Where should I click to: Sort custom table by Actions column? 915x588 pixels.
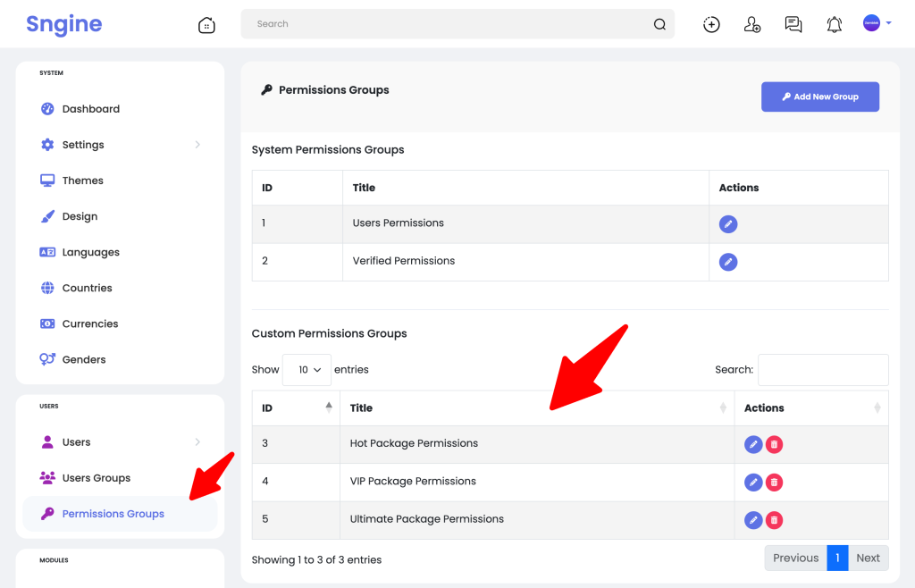click(x=811, y=408)
